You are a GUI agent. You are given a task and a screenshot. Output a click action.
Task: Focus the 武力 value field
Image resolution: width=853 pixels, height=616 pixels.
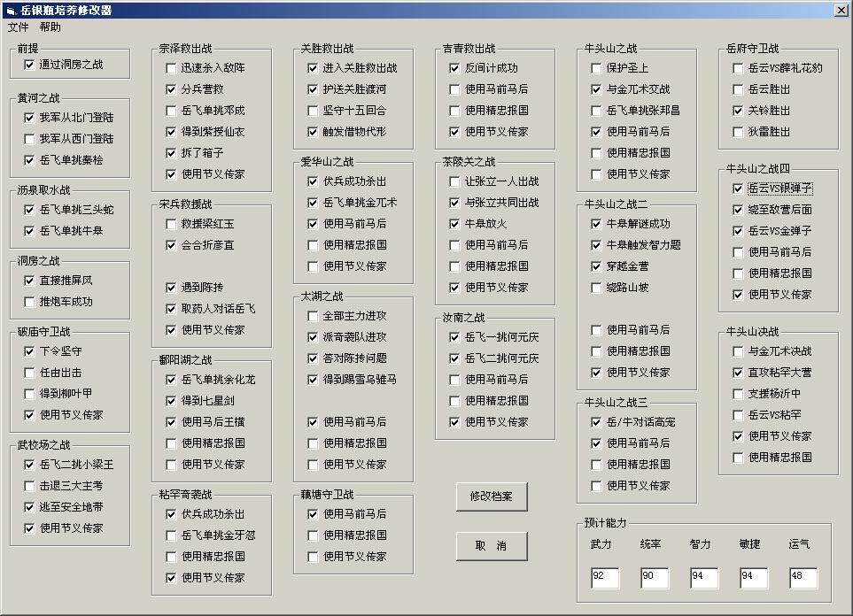tap(605, 578)
